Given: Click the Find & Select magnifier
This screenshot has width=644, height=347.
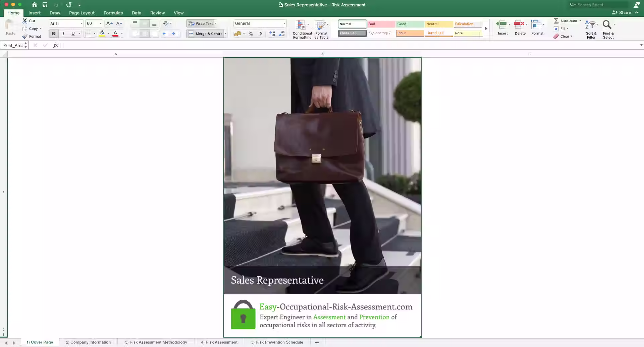Looking at the screenshot, I should 608,24.
